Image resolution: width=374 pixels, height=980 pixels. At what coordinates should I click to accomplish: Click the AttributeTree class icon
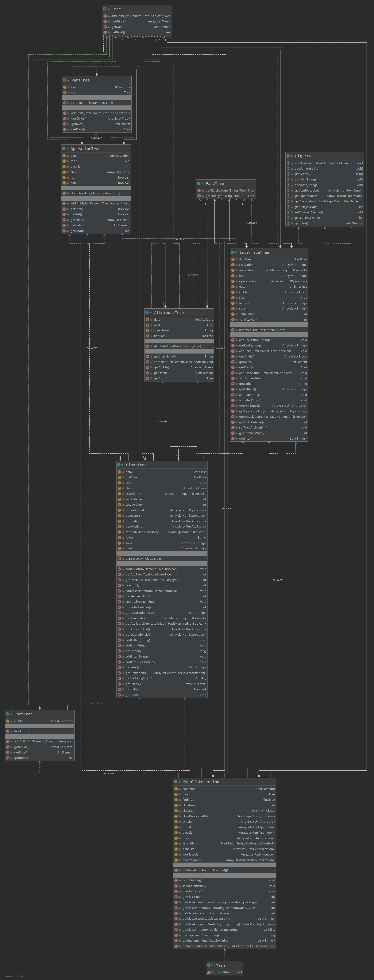(147, 312)
